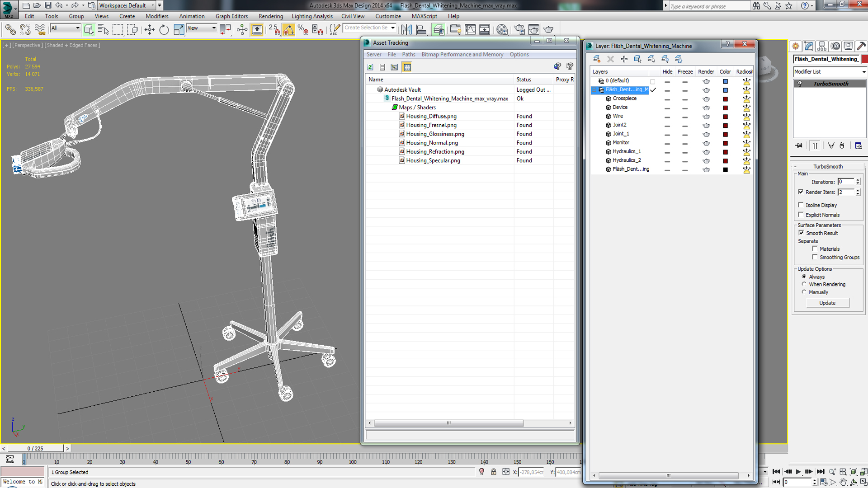Open the Material Editor icon

[x=502, y=30]
